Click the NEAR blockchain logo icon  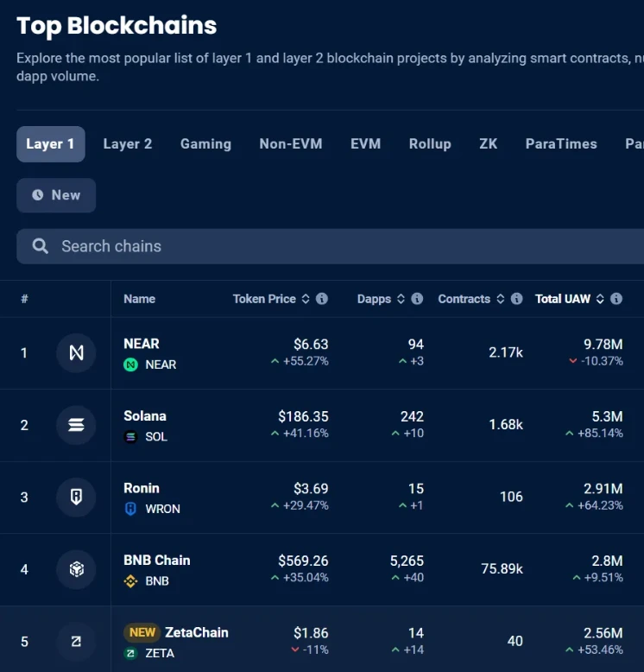point(76,352)
